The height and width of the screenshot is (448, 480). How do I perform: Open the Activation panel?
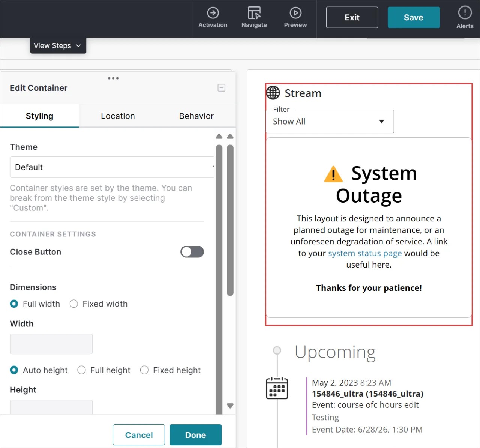213,17
